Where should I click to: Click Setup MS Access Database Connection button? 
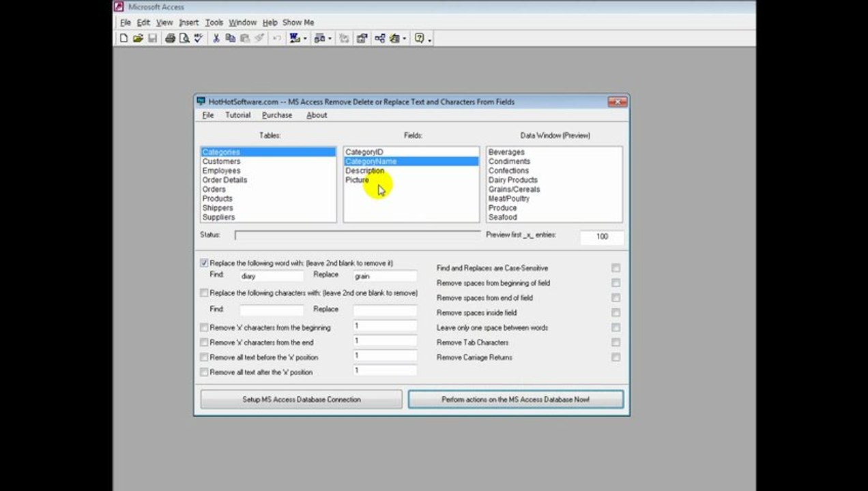click(301, 400)
